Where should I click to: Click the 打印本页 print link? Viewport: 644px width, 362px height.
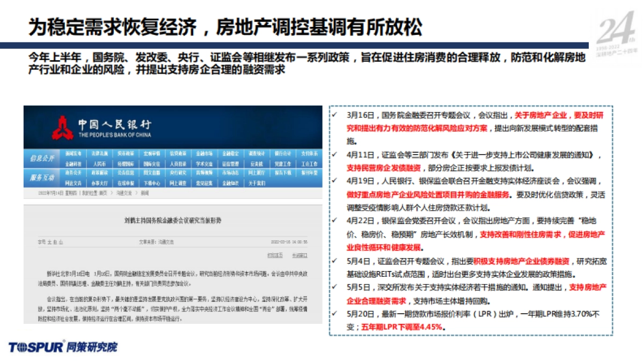point(274,256)
